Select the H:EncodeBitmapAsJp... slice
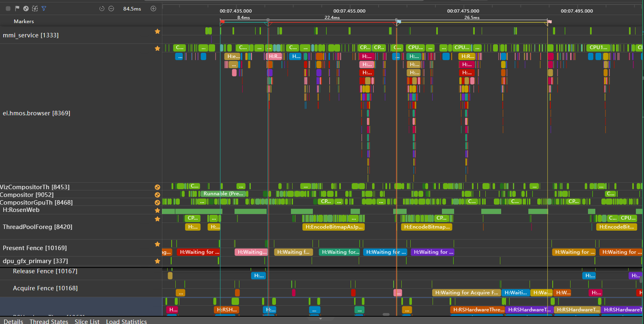Viewport: 644px width, 324px height. click(x=333, y=227)
